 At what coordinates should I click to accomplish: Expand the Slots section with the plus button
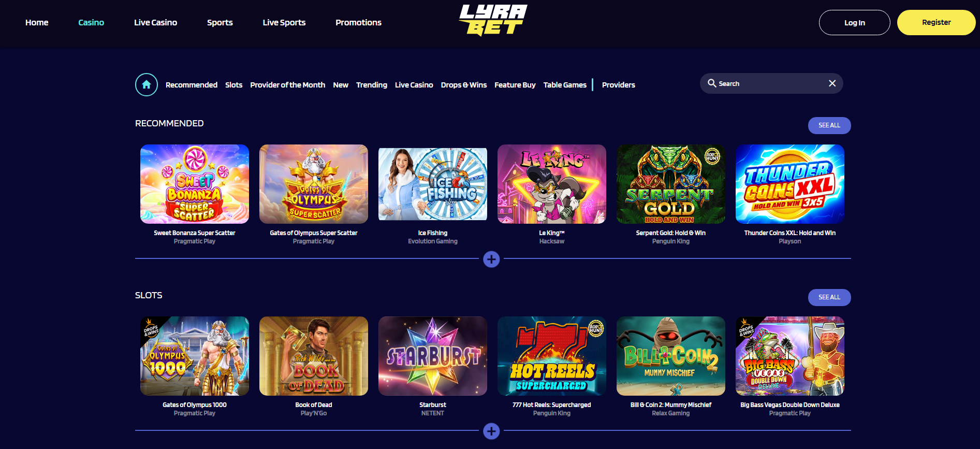pos(491,431)
